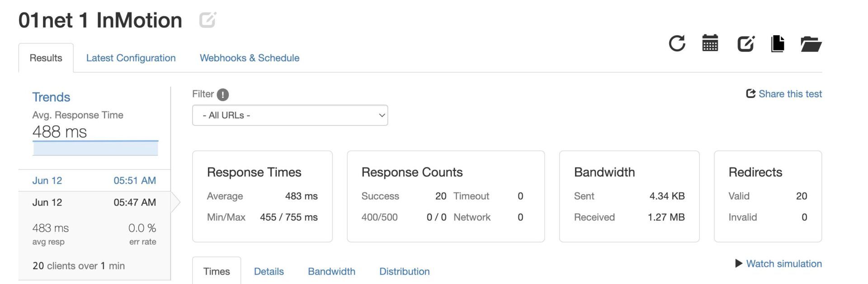Click the play triangle for simulation
Image resolution: width=868 pixels, height=284 pixels.
pos(739,263)
